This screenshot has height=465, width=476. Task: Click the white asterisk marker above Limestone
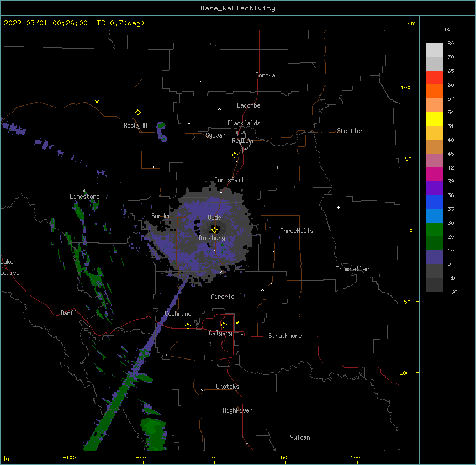pos(85,191)
